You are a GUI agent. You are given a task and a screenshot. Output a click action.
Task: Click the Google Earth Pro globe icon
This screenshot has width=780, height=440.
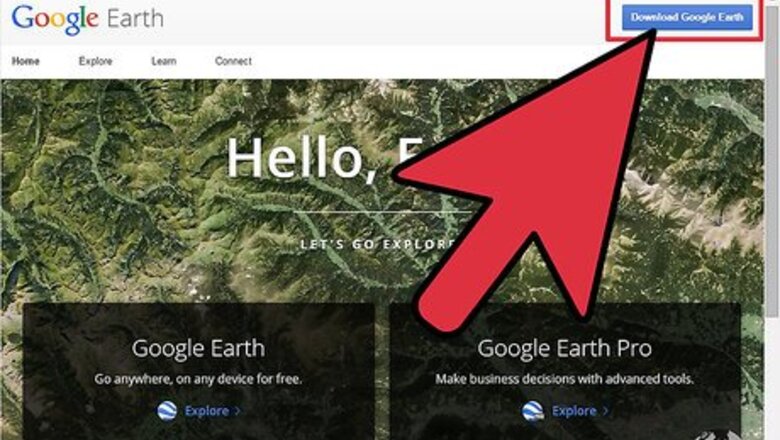point(533,411)
